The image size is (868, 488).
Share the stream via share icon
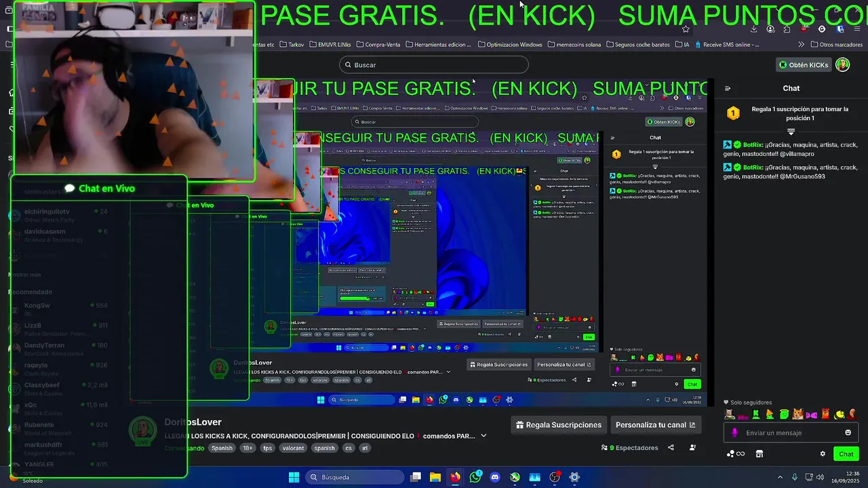pos(671,447)
